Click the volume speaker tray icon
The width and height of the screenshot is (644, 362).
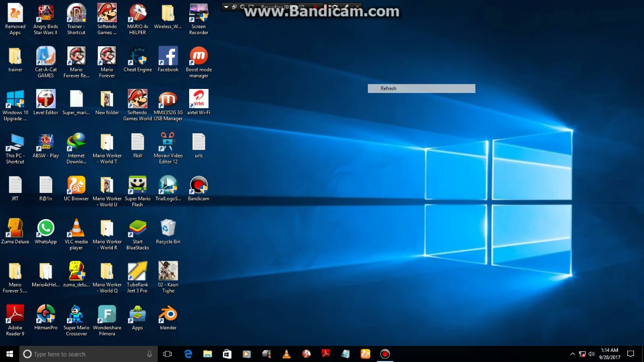coord(591,354)
